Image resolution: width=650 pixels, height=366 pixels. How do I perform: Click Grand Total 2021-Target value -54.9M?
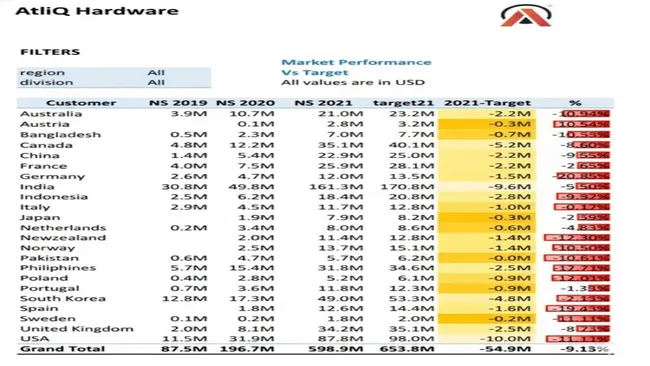point(504,349)
